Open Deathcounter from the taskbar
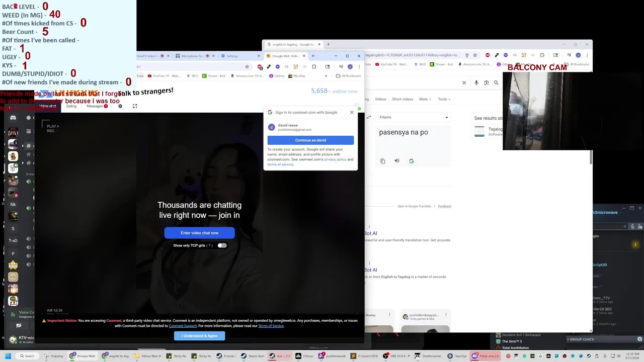 (428, 356)
